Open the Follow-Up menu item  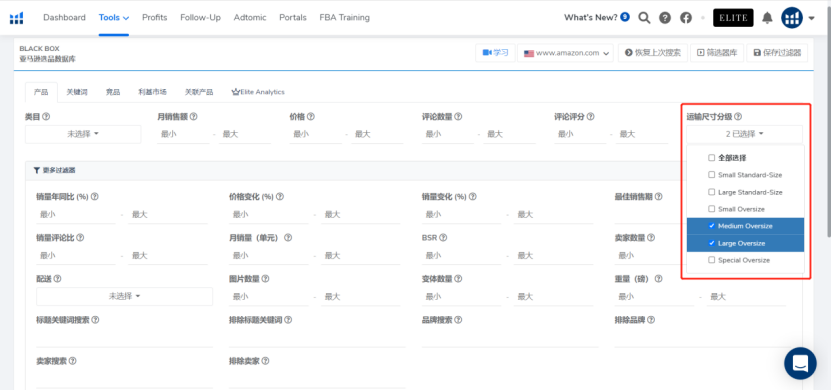200,17
